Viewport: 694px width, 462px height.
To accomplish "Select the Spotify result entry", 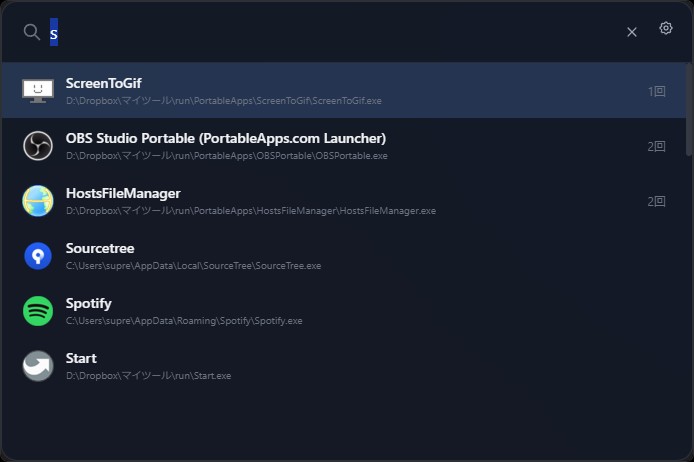I will click(89, 303).
